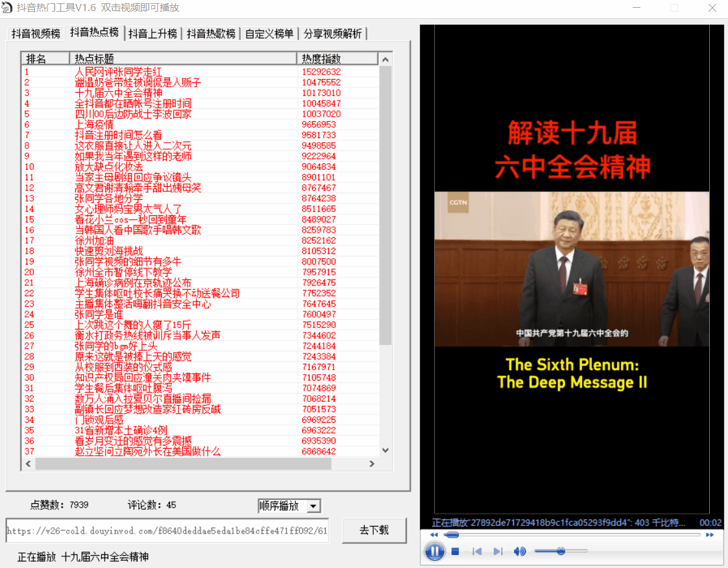
Task: Click heat index value 15292632
Action: click(x=321, y=72)
